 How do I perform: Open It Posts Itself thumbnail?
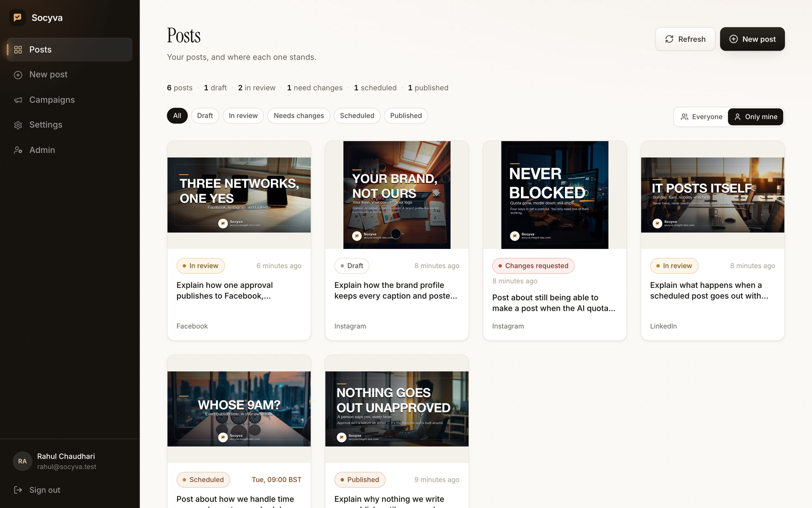pos(713,195)
